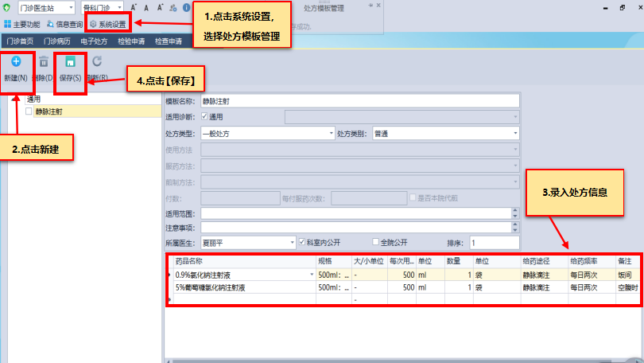Enable the 全院公开 checkbox

(376, 241)
